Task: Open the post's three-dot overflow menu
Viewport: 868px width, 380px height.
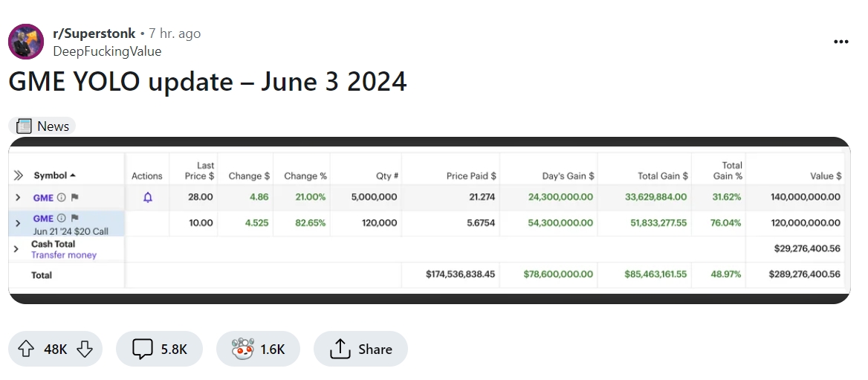Action: pos(841,42)
